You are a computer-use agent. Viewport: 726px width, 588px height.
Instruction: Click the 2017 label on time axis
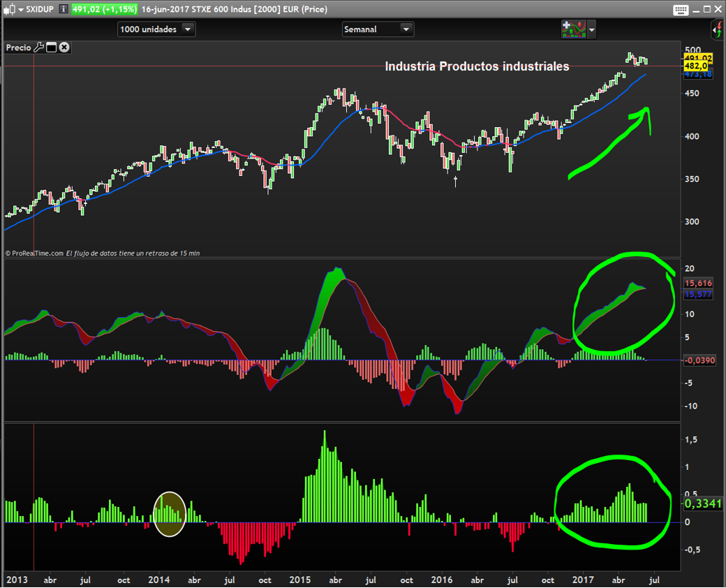point(583,580)
